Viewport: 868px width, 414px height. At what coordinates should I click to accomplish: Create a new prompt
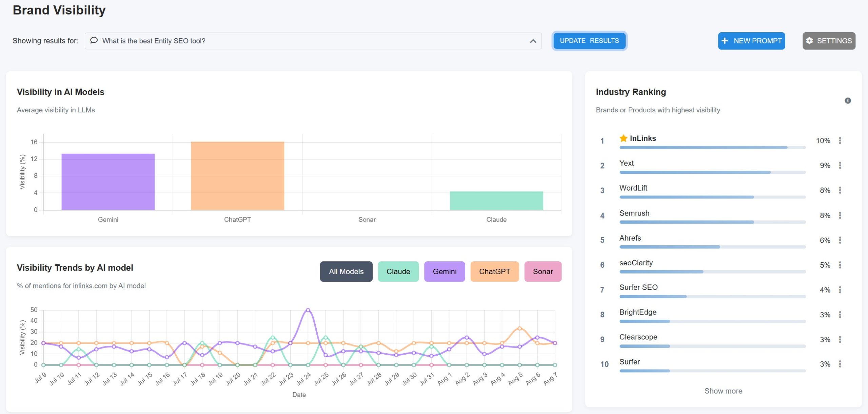point(751,40)
